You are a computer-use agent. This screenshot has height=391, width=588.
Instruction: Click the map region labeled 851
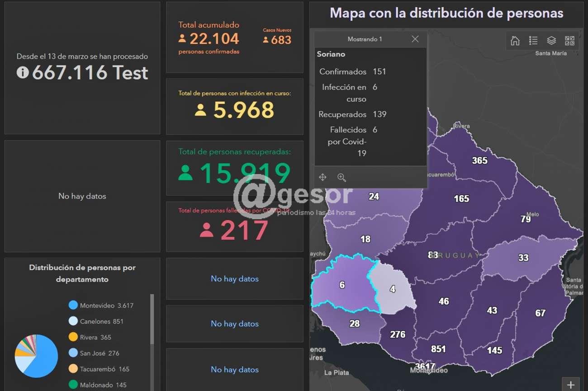438,349
